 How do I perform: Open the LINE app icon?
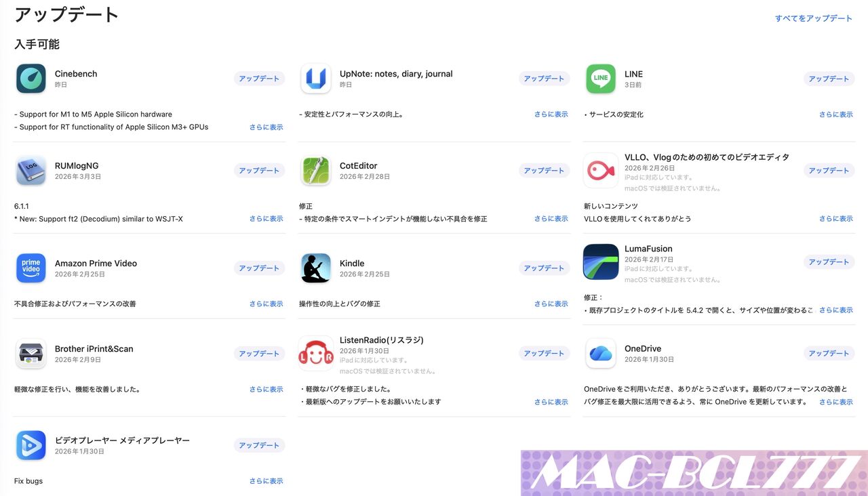(x=600, y=79)
